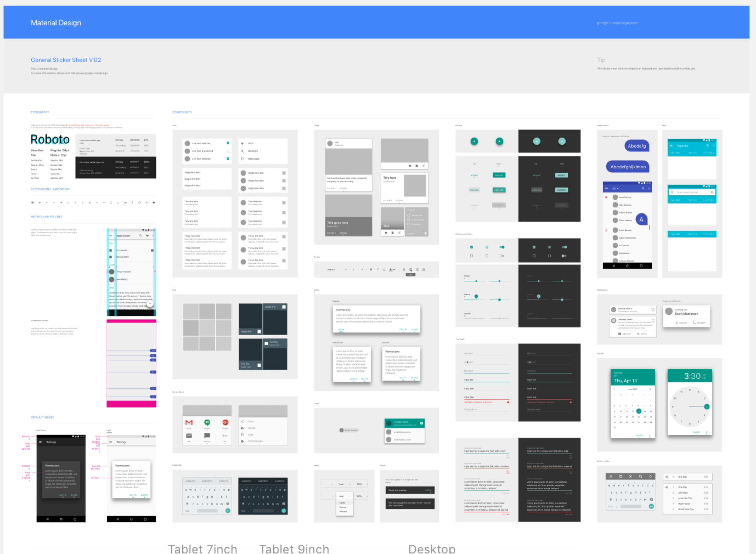Click the Italic icon in the text toolbar
The width and height of the screenshot is (756, 554).
378,270
